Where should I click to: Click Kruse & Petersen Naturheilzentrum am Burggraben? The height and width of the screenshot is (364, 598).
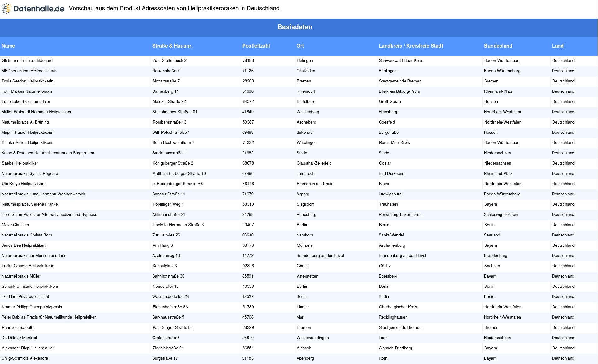tap(48, 153)
